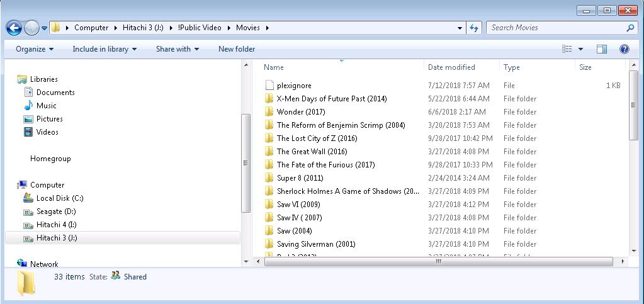Select The Fate of the Furious folder icon
The image size is (644, 304).
click(x=269, y=165)
